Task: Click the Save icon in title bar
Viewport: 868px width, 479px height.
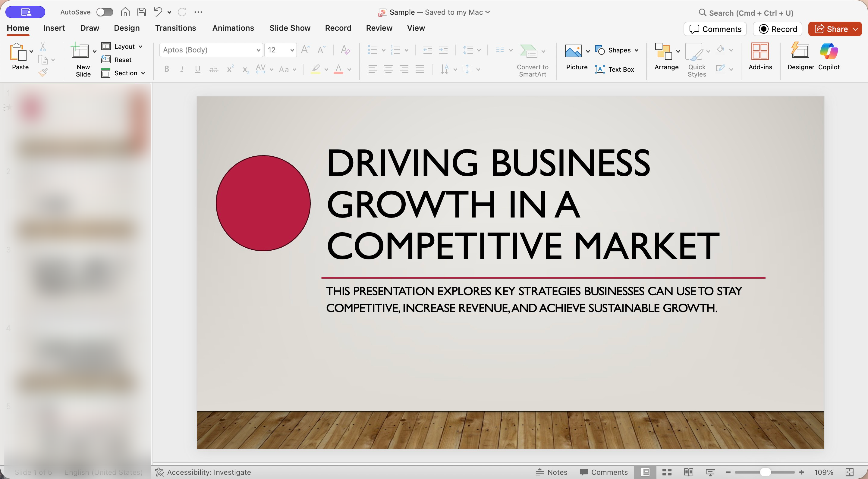Action: pyautogui.click(x=142, y=12)
